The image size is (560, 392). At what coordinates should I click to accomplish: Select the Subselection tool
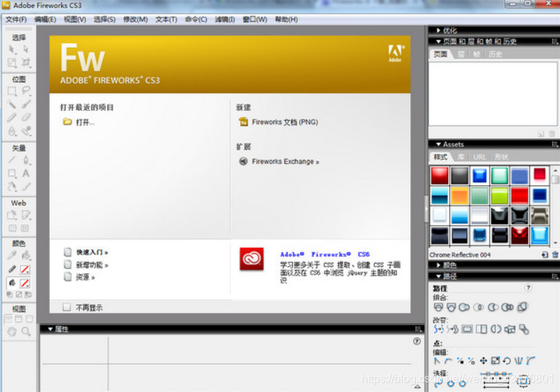coord(26,49)
